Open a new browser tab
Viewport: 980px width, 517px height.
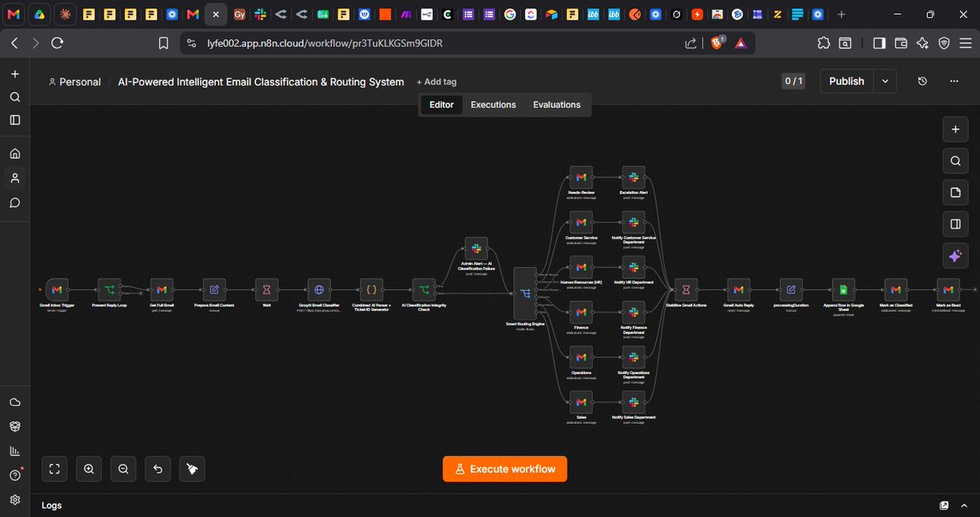[x=842, y=15]
